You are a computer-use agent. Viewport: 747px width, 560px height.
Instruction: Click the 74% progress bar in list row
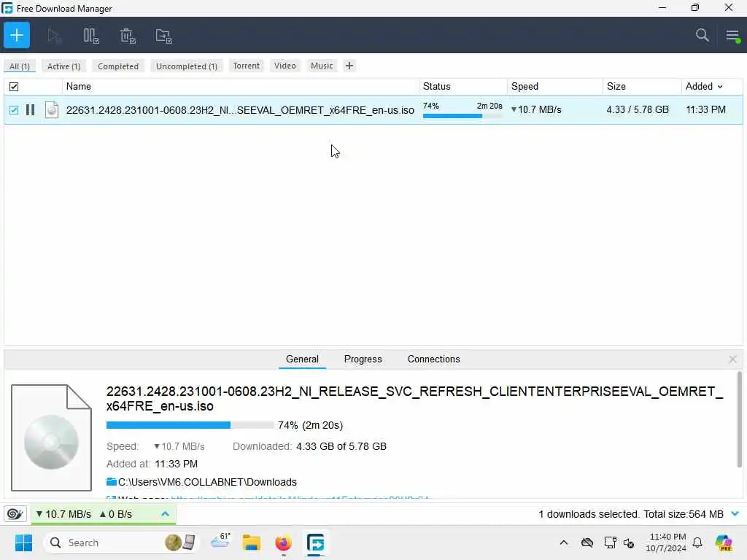[x=462, y=115]
